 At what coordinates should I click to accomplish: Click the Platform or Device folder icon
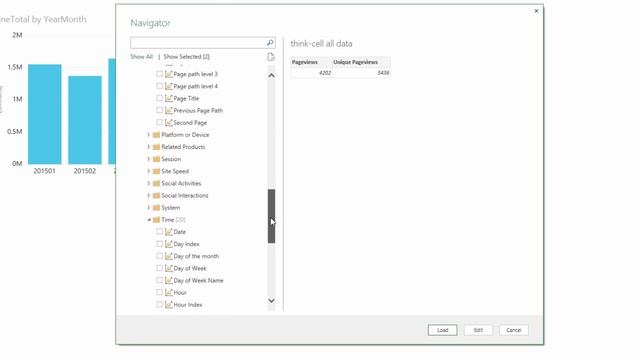[x=156, y=135]
